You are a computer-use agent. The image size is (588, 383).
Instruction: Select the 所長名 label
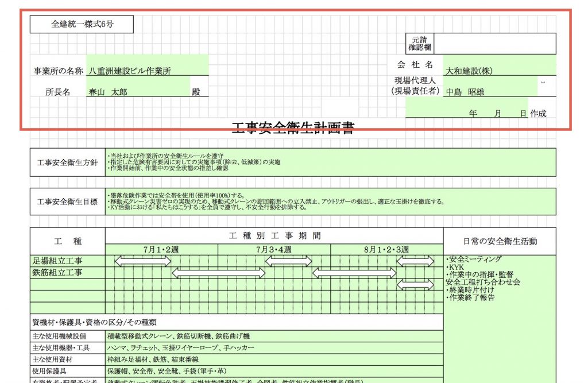(58, 92)
